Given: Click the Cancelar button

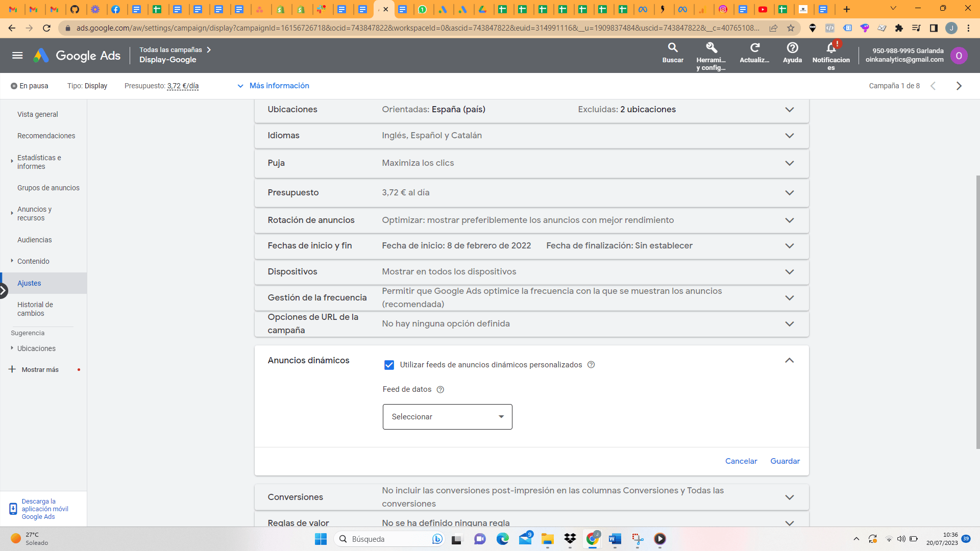Looking at the screenshot, I should pyautogui.click(x=741, y=461).
